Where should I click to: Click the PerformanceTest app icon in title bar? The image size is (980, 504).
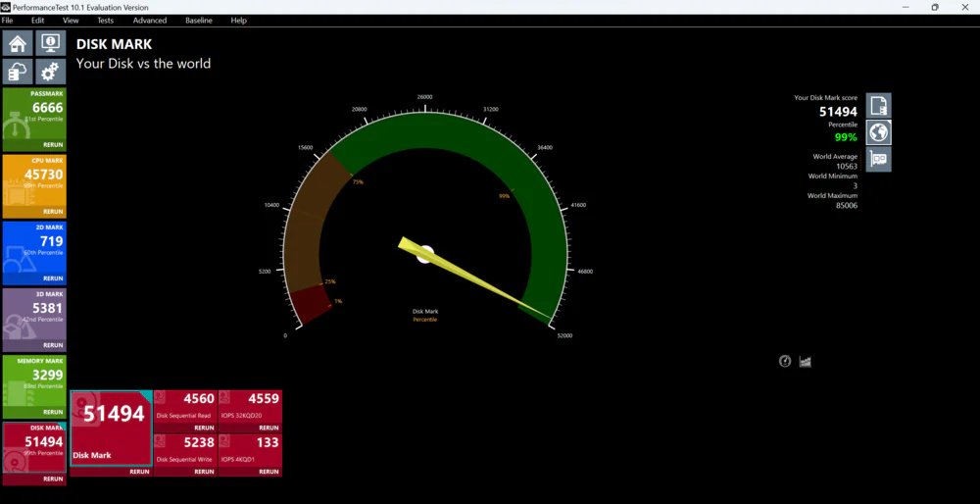[6, 8]
